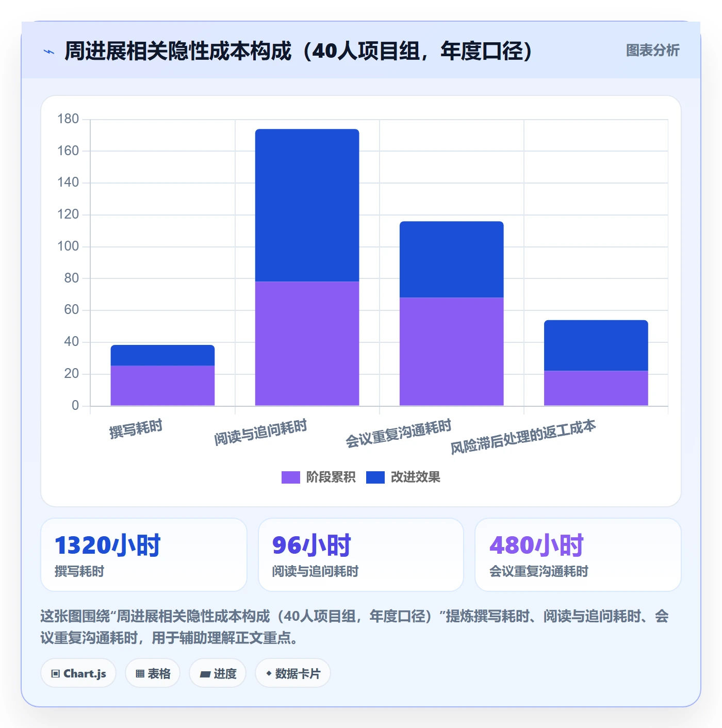Click the x-axis label 会议重复沟通耗时
The image size is (722, 728).
tap(398, 433)
